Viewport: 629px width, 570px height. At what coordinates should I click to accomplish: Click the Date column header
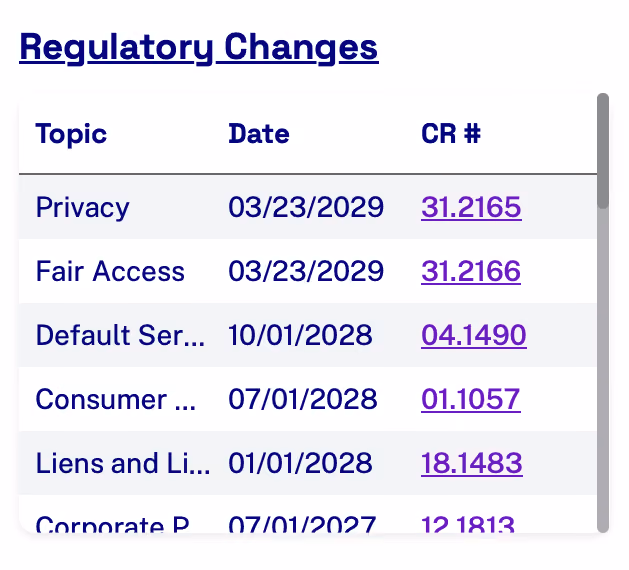[259, 134]
